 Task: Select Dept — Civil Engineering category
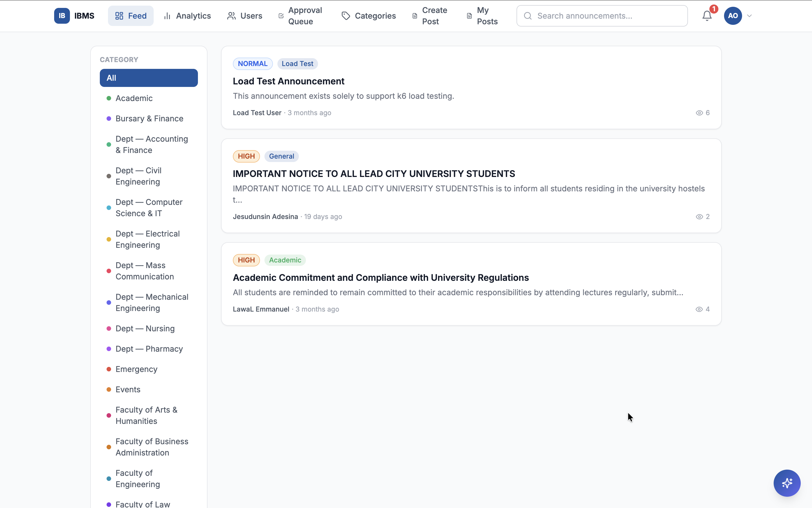(x=149, y=176)
